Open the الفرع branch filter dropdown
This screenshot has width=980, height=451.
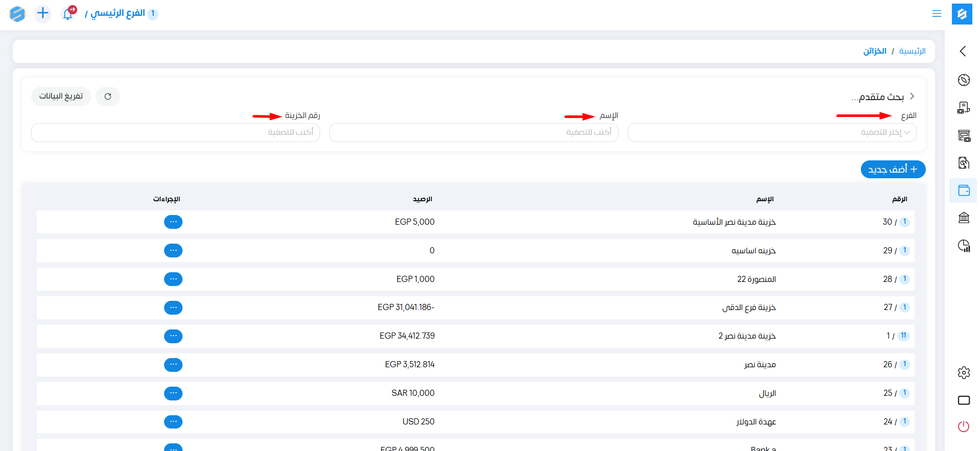(771, 133)
